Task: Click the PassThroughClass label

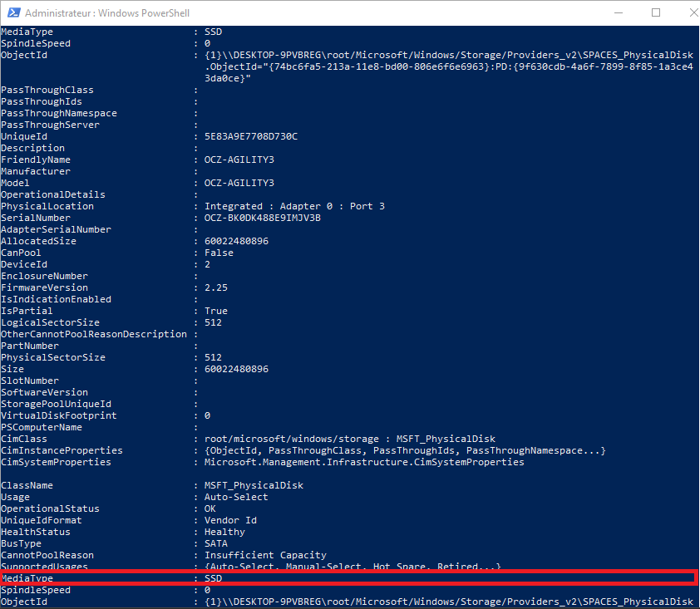Action: 47,90
